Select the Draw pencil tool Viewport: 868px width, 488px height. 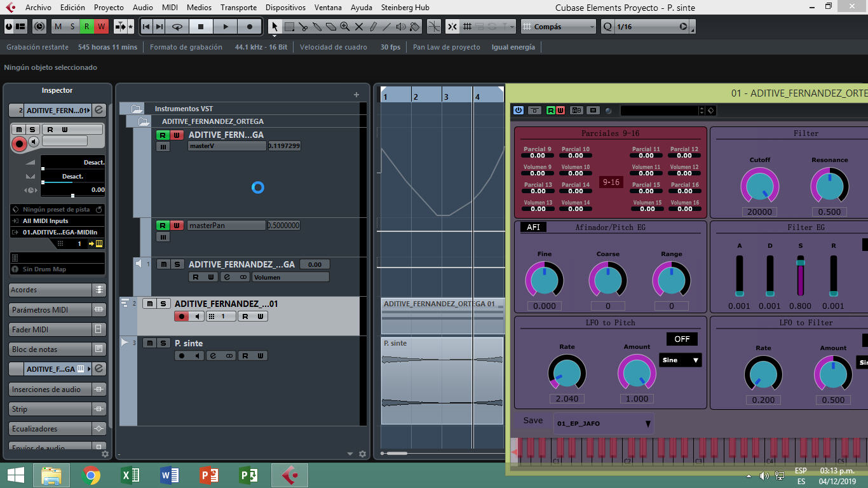click(x=373, y=27)
